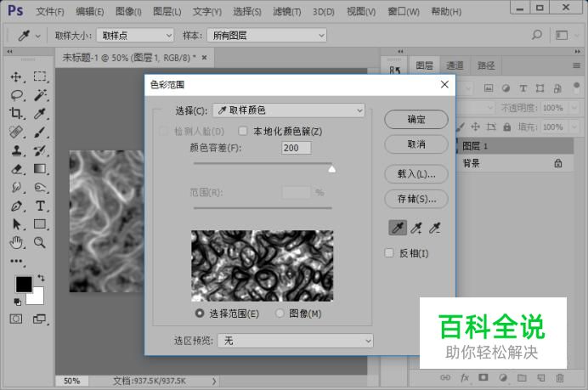Expand the status bar info arrow
588x390 pixels.
point(214,381)
